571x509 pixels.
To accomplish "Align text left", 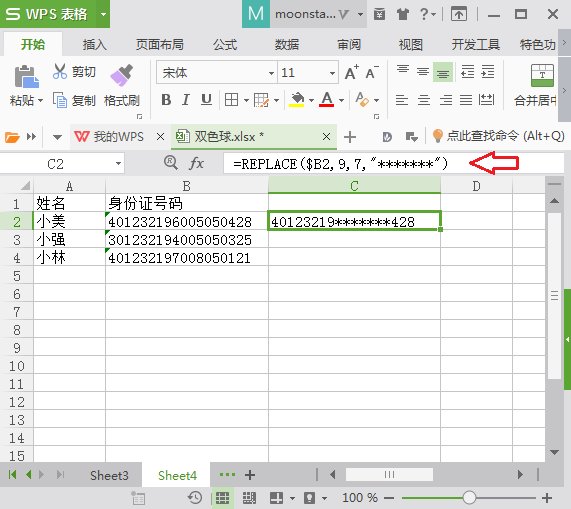I will pos(402,99).
